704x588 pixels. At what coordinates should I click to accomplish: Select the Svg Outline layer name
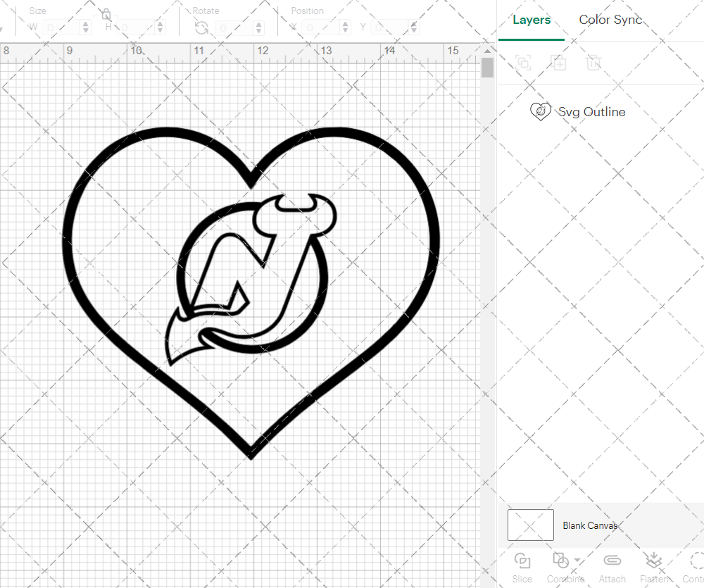[x=592, y=112]
